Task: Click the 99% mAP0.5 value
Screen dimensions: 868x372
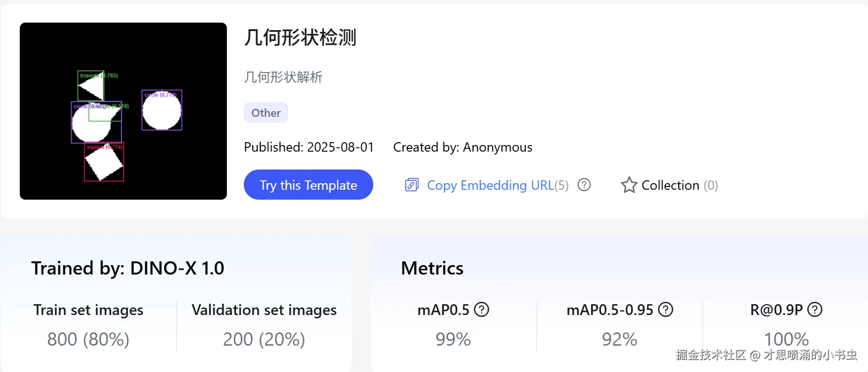Action: coord(453,339)
